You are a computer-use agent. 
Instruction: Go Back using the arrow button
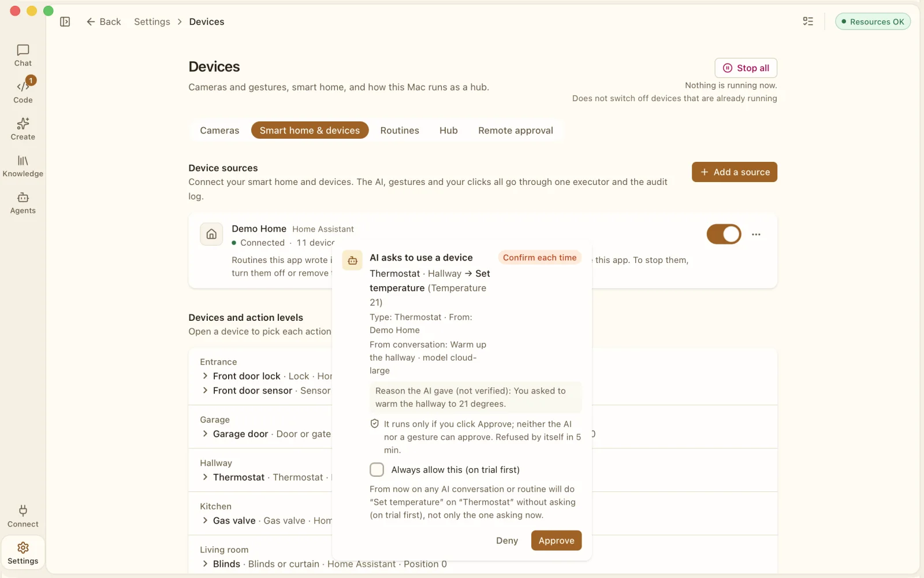[x=103, y=22]
